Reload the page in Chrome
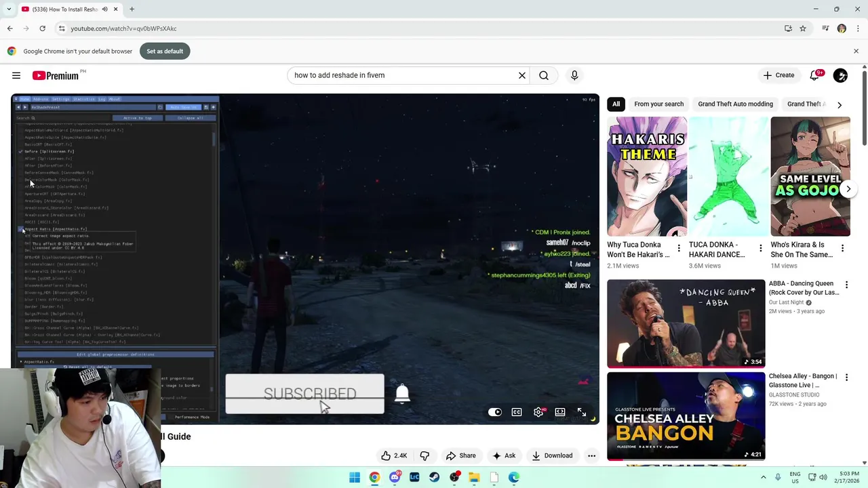The image size is (868, 488). click(x=42, y=28)
